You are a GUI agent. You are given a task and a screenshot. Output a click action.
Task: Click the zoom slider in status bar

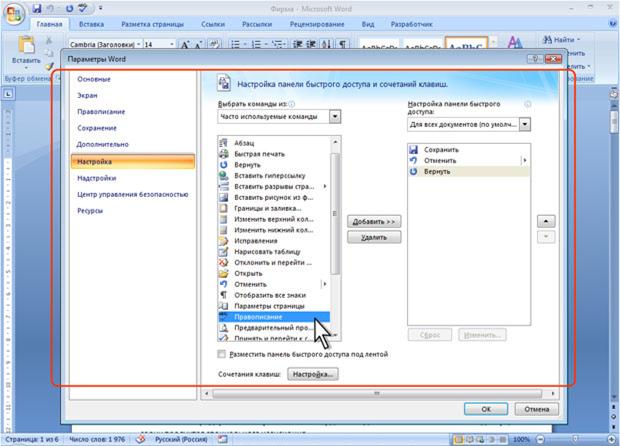click(x=576, y=439)
